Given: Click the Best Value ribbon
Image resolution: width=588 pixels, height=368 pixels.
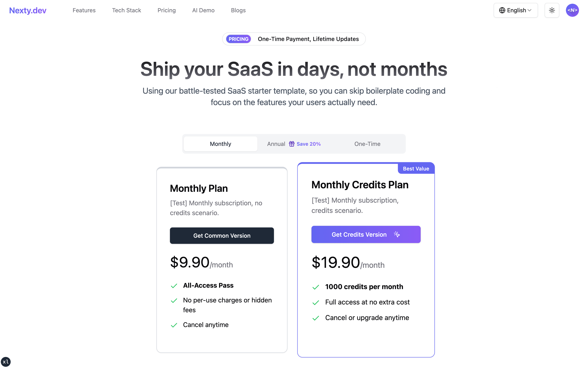Looking at the screenshot, I should [x=416, y=168].
